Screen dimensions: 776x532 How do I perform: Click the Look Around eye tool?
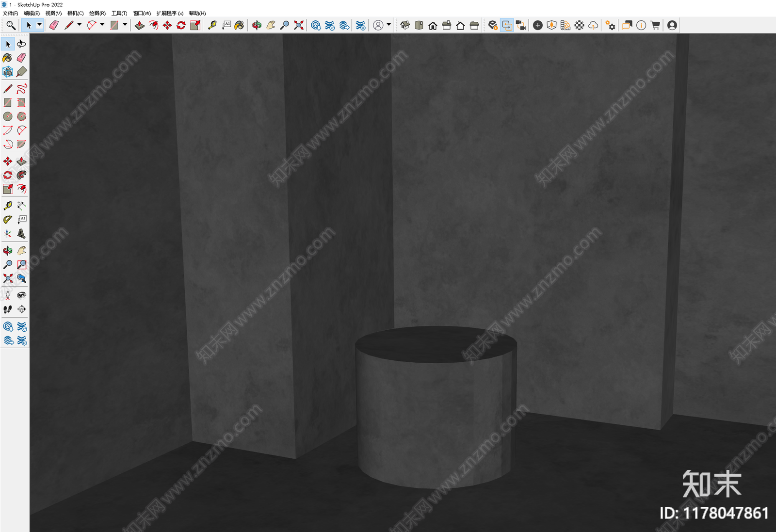coord(21,295)
